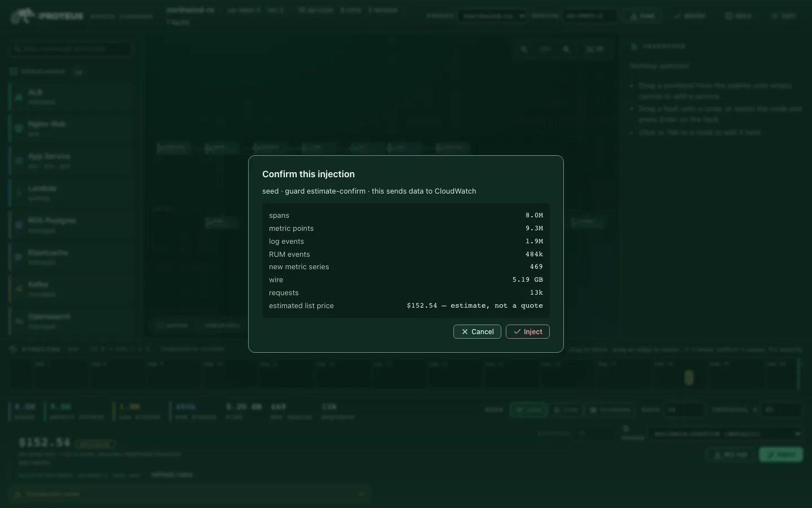Select the 'wire' row label
The height and width of the screenshot is (508, 812).
pyautogui.click(x=276, y=280)
